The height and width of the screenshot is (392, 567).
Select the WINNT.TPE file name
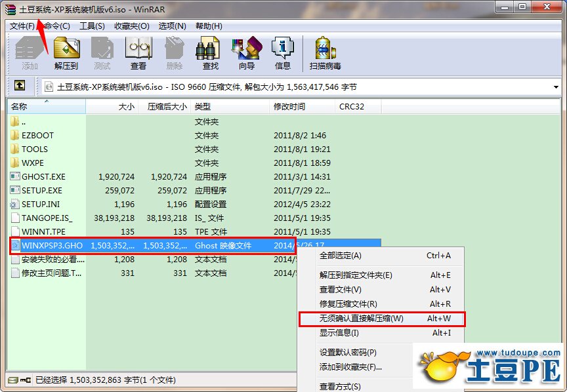43,231
